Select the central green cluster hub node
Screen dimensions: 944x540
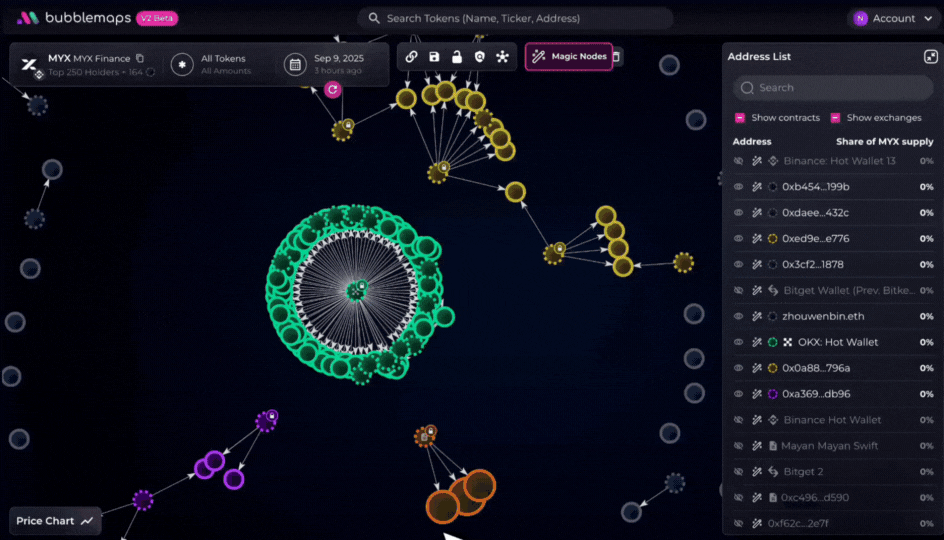pyautogui.click(x=356, y=291)
